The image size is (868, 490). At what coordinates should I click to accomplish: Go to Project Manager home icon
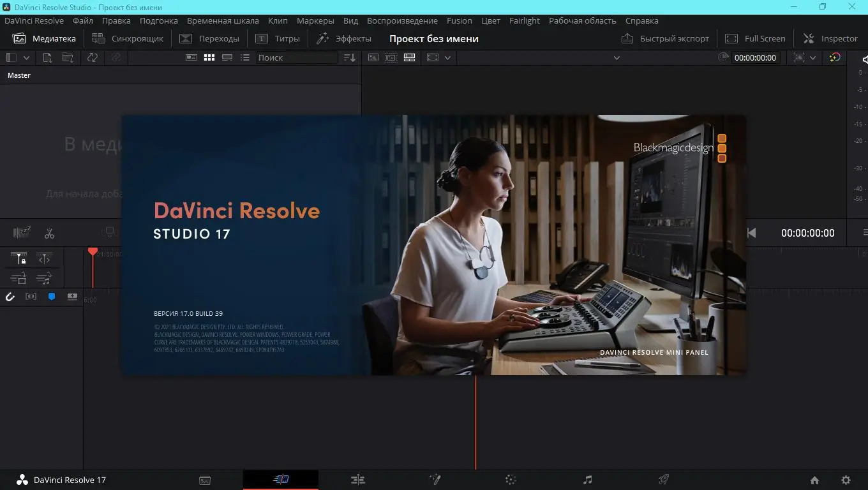(x=814, y=480)
